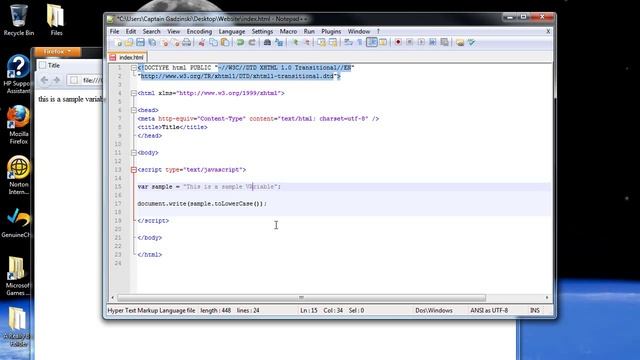The image size is (640, 360).
Task: Click the Zoom In toolbar icon
Action: [295, 42]
